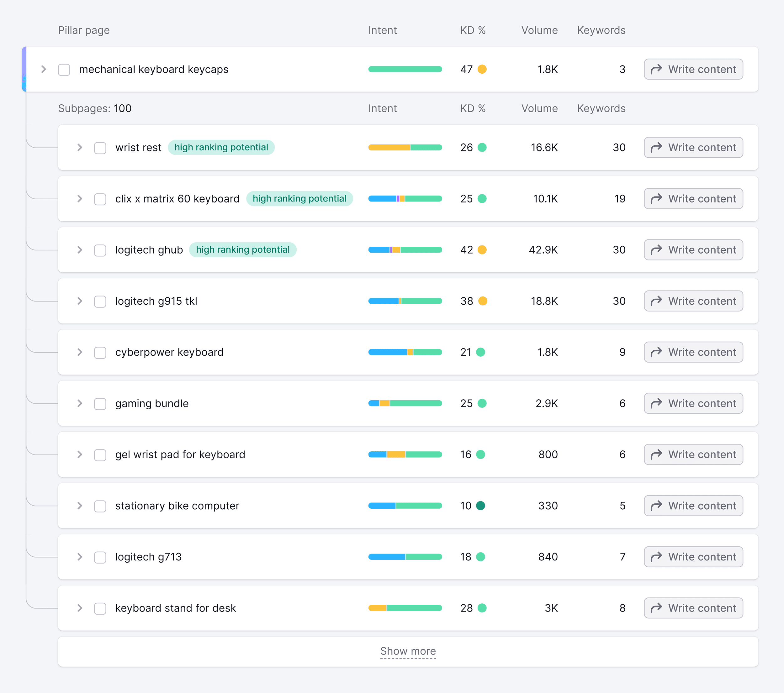The width and height of the screenshot is (784, 693).
Task: Expand the clix x matrix 60 keyboard row
Action: click(x=80, y=198)
